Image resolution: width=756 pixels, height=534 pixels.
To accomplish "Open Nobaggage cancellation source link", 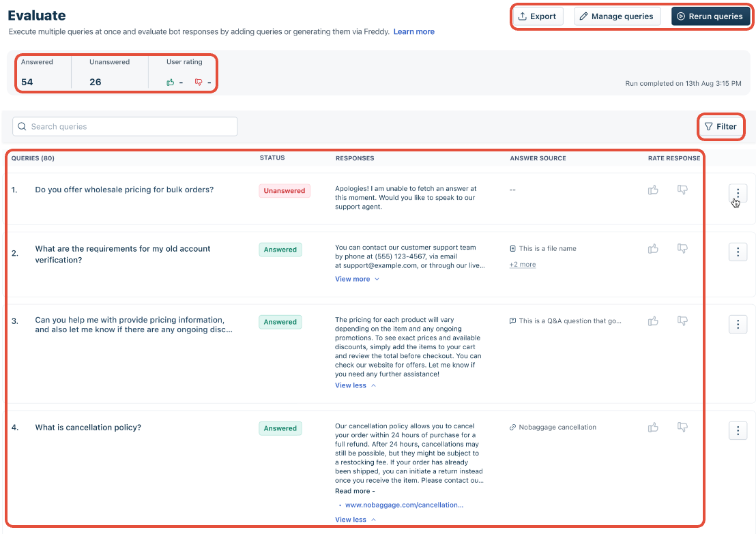I will click(553, 428).
